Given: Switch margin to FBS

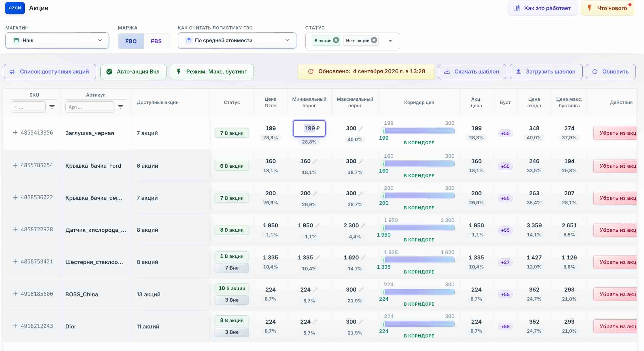Looking at the screenshot, I should click(156, 41).
